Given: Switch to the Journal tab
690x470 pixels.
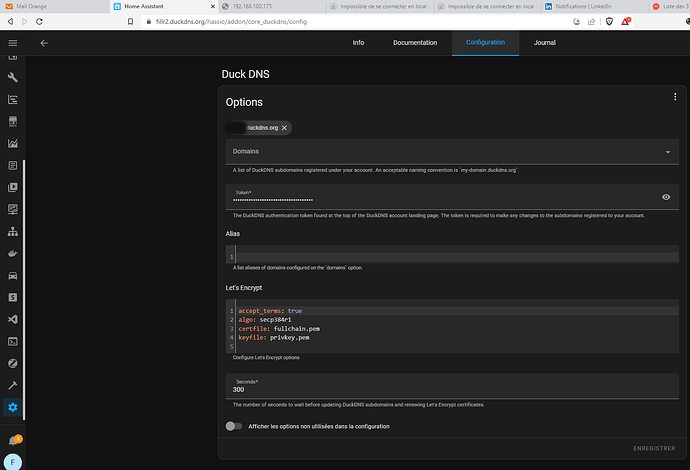Looking at the screenshot, I should (x=545, y=43).
